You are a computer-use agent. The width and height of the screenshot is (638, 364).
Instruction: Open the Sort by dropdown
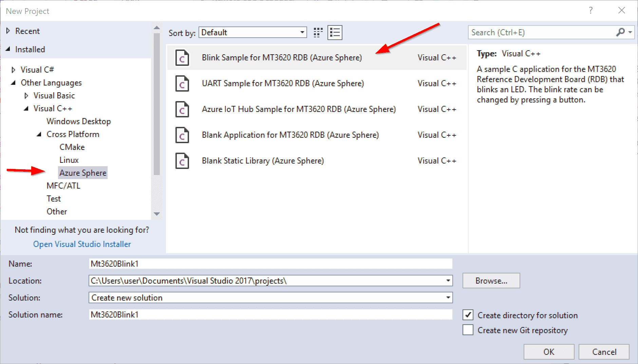[x=253, y=32]
